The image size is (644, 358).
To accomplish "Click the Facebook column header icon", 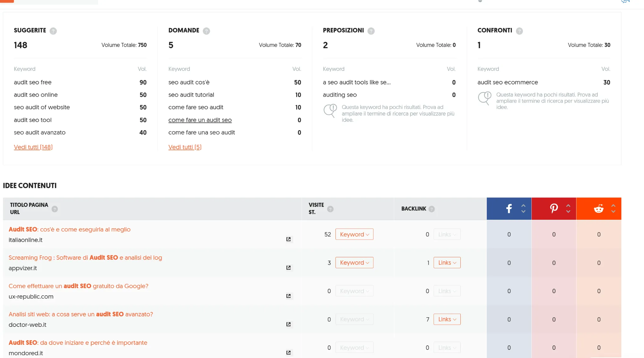I will [x=509, y=208].
